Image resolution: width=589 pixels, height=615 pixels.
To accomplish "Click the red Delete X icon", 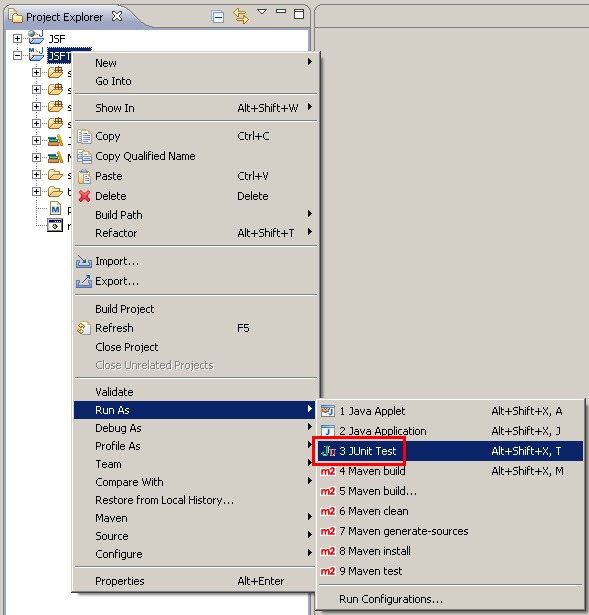I will [x=84, y=196].
